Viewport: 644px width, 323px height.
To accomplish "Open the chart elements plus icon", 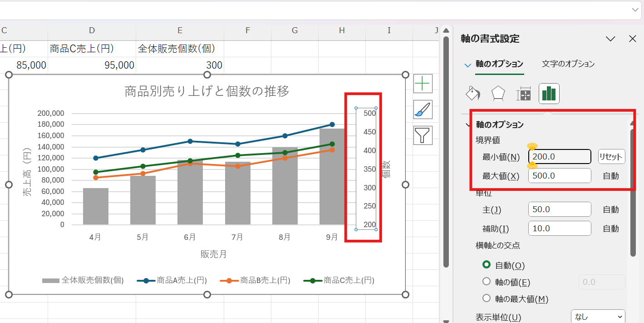I will click(423, 83).
